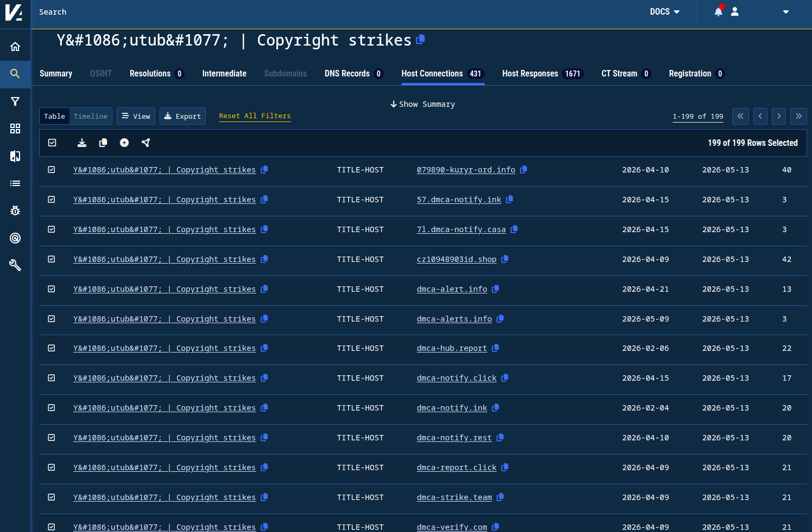Screen dimensions: 812x532
Task: Copy domain cz10948903id.shop
Action: point(505,259)
